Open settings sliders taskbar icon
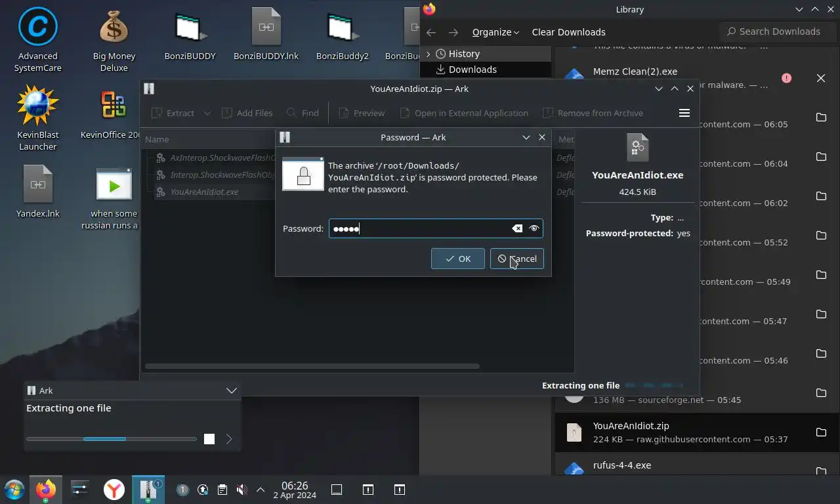 click(x=79, y=490)
